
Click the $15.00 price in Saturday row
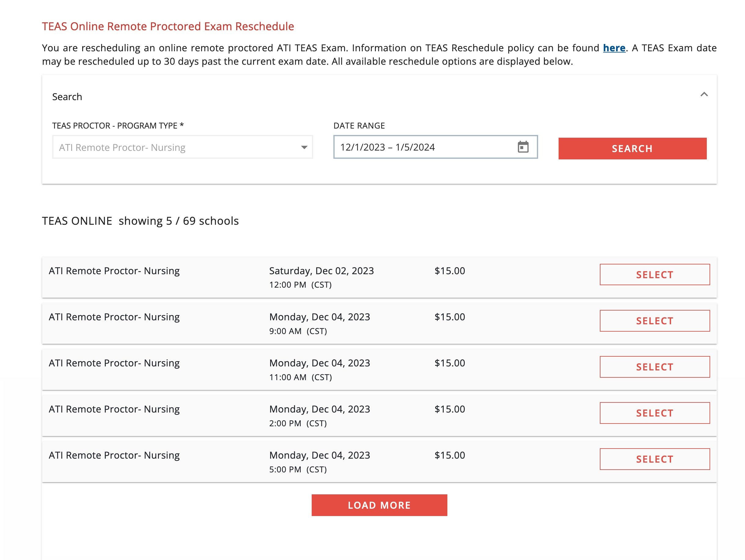(x=450, y=271)
